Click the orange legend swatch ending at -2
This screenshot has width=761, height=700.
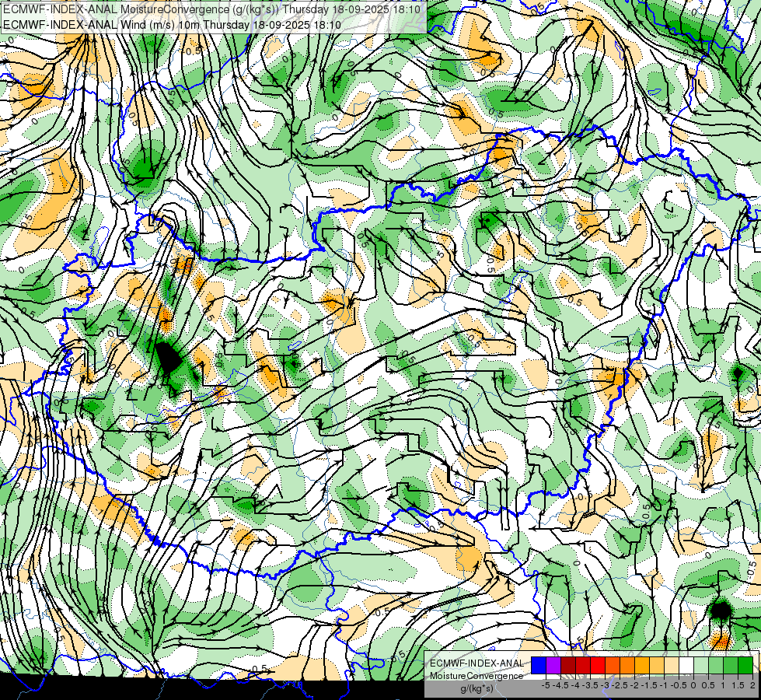pos(627,665)
